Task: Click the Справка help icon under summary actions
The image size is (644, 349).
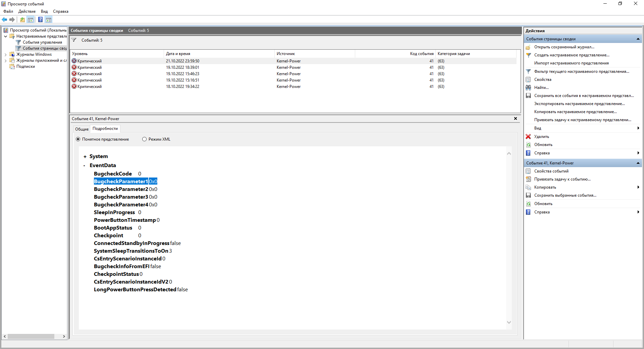Action: (528, 153)
